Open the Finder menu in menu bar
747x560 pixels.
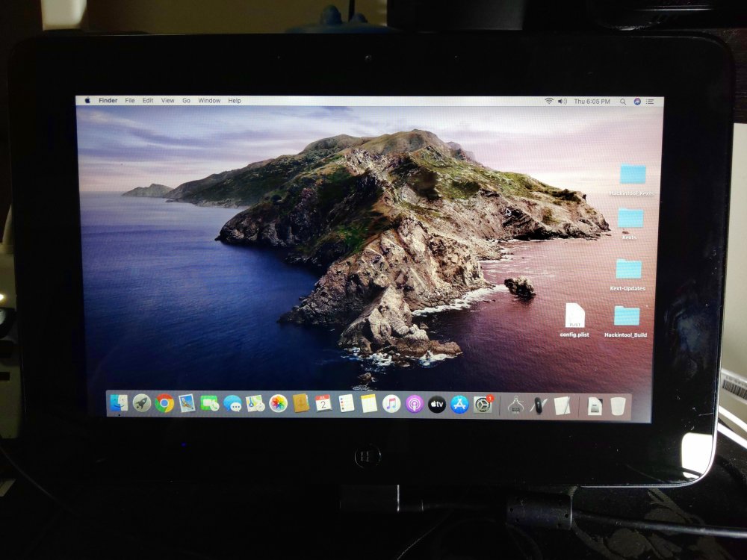pos(108,101)
